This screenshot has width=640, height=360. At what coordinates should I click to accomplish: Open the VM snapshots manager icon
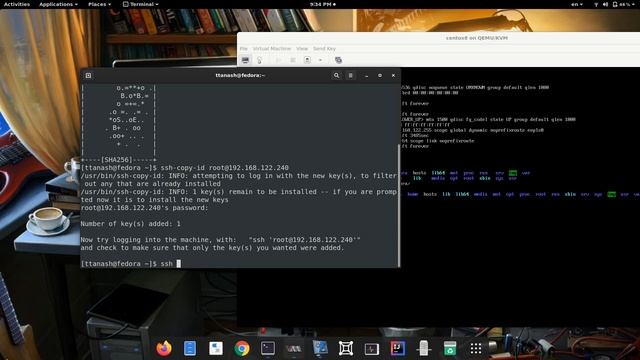(338, 60)
